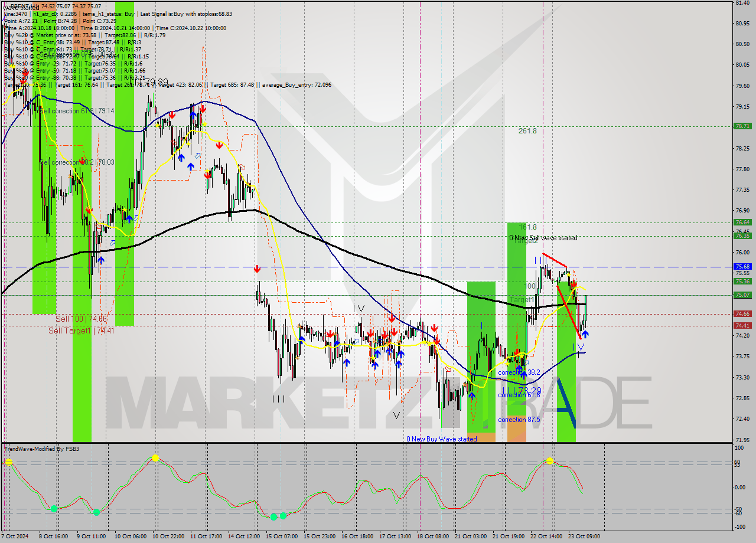Click the 'Sell correction 38.2 | 78.03' label
756x543 pixels.
(77, 162)
